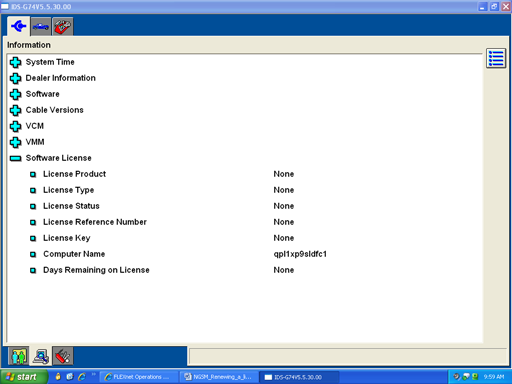Expand the VCM section
The height and width of the screenshot is (384, 512).
(x=15, y=126)
